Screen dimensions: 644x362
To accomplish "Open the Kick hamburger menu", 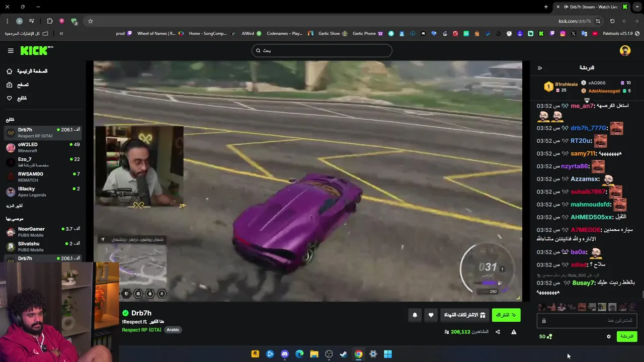I will (x=11, y=51).
